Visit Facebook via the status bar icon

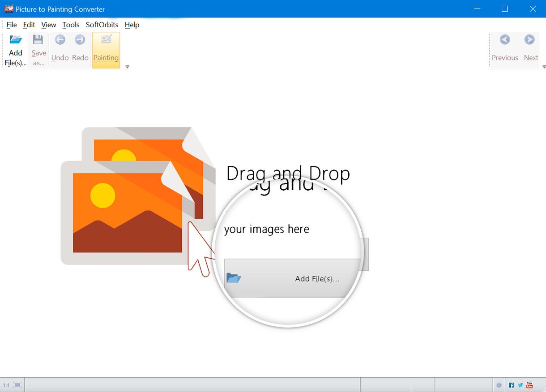511,384
